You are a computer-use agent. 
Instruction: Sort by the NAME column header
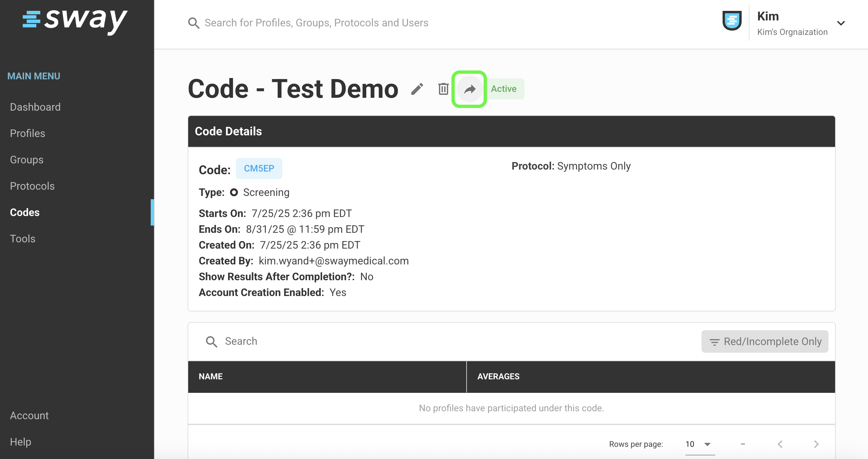(211, 376)
